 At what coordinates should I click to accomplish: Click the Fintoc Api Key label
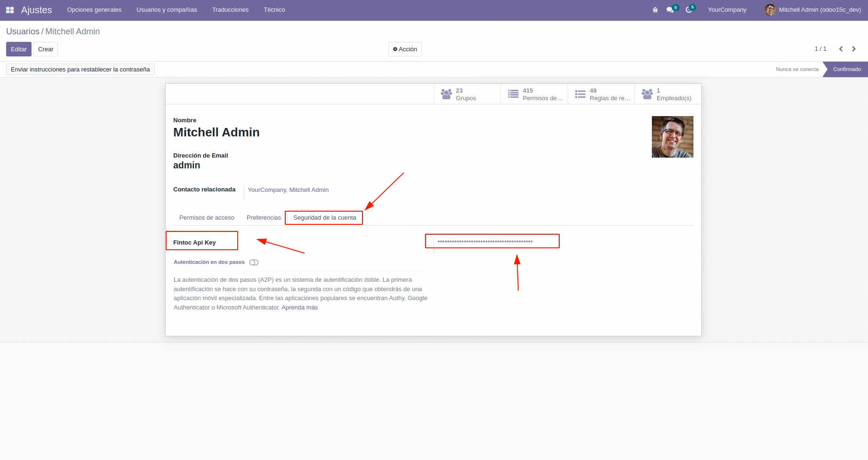tap(194, 243)
